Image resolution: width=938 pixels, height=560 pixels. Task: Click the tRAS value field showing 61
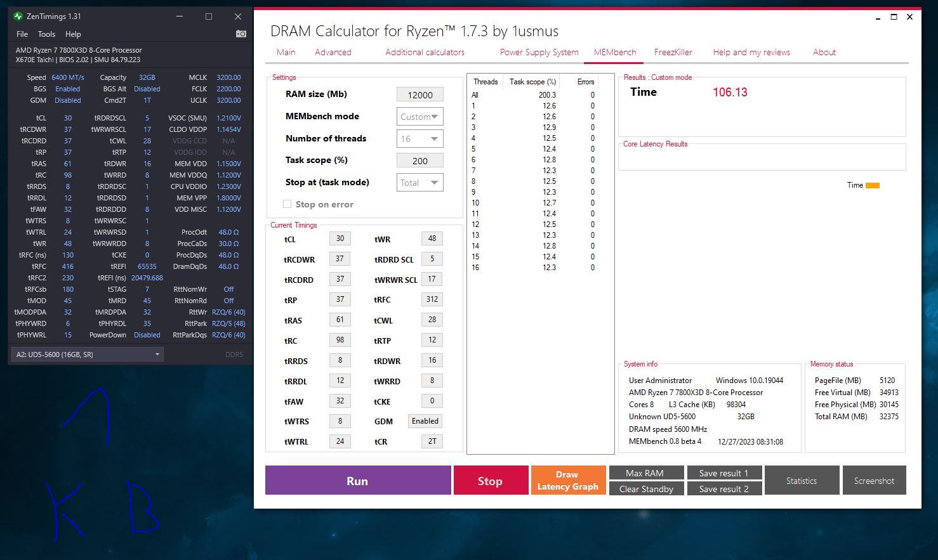(x=340, y=320)
